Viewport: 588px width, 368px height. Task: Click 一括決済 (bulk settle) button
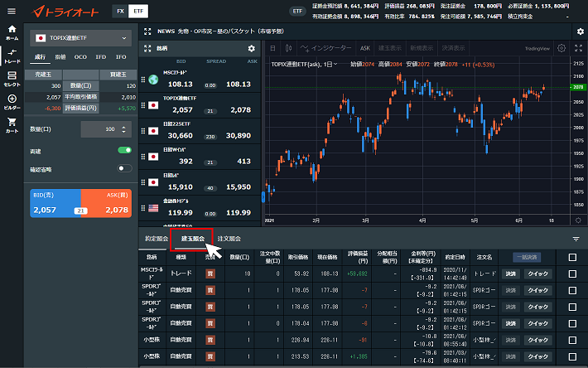(x=527, y=257)
